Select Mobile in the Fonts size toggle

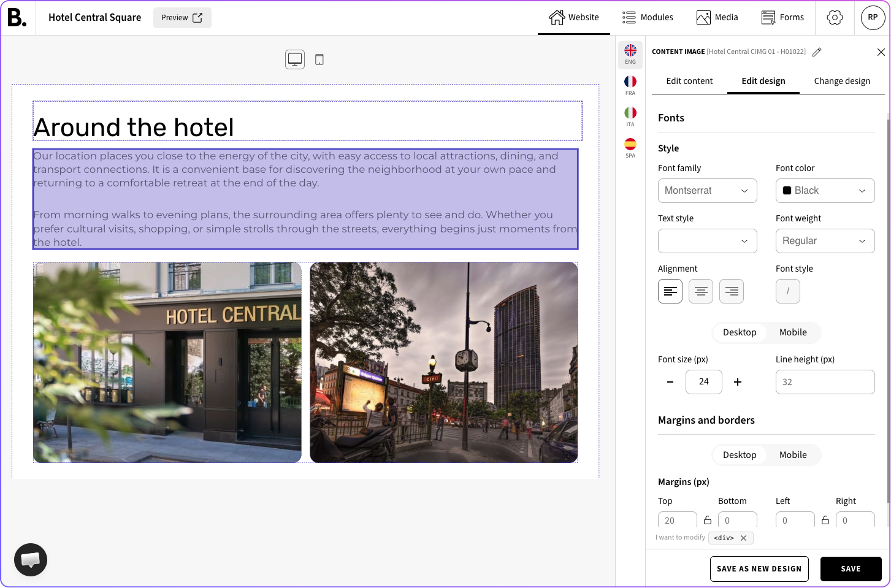point(793,332)
